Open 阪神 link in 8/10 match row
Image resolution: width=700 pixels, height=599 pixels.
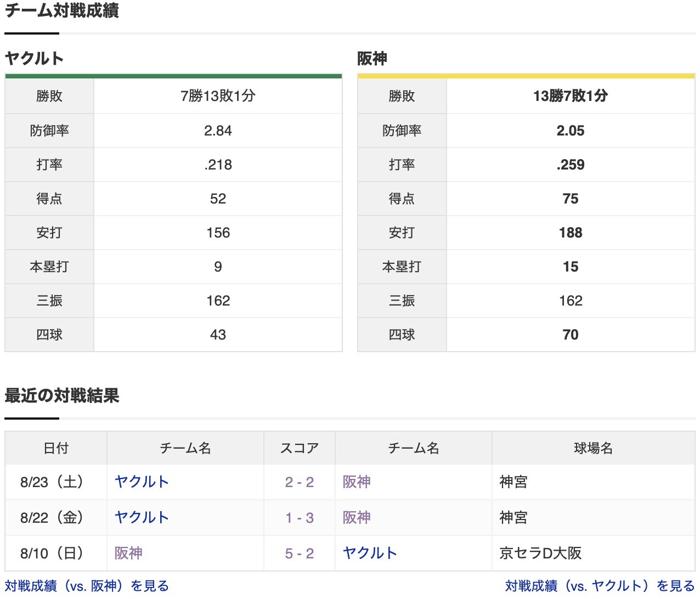pyautogui.click(x=128, y=553)
